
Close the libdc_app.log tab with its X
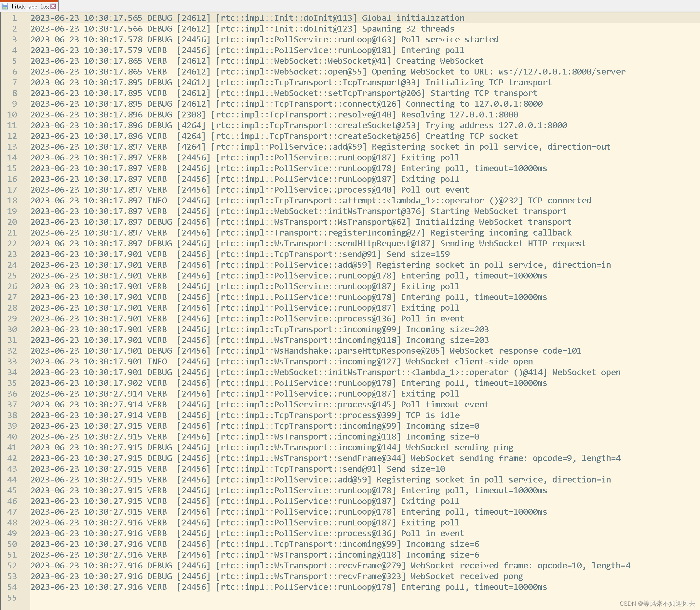click(53, 7)
